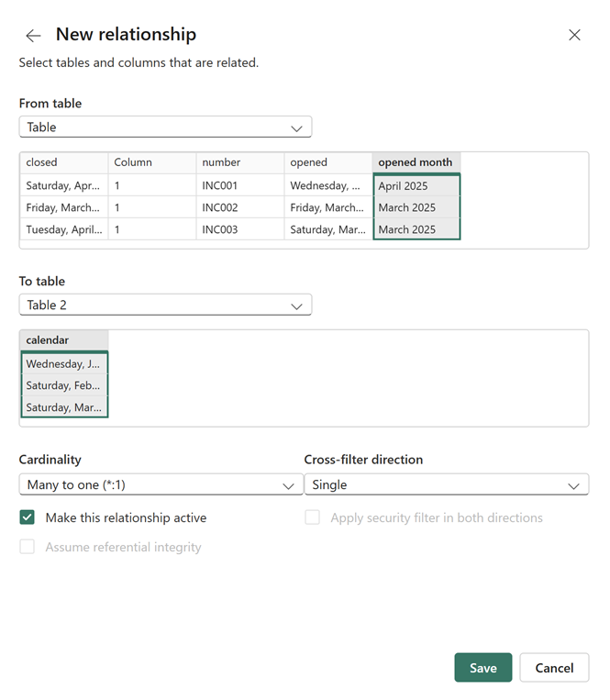This screenshot has width=610, height=700.
Task: Click the INC001 cell in number column
Action: tap(239, 185)
